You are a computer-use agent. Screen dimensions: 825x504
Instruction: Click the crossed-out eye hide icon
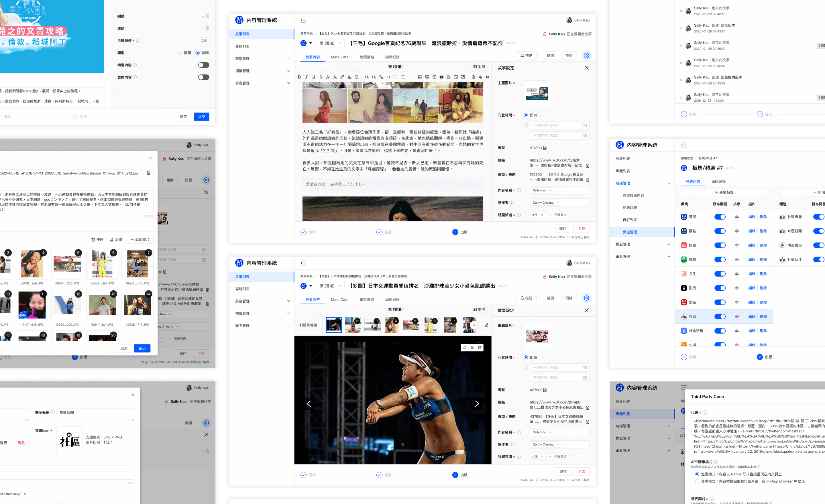click(488, 77)
